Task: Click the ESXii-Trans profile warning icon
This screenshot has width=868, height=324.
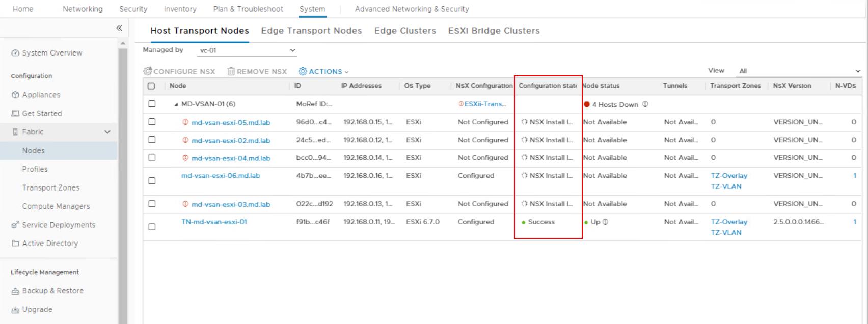Action: pos(461,104)
